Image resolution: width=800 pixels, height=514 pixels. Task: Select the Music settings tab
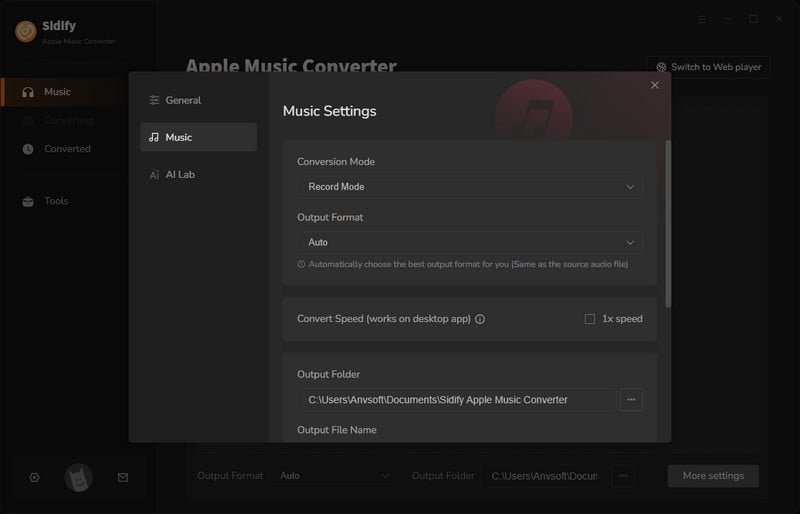(198, 137)
